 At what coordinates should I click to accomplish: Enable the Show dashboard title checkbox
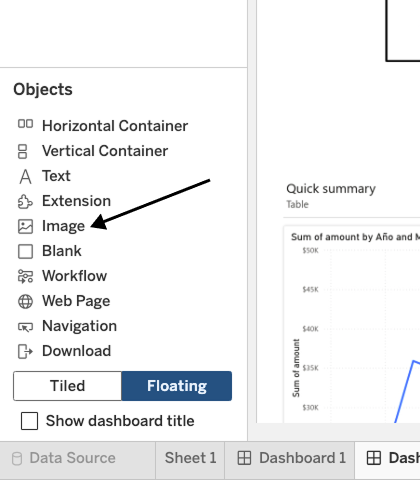[29, 421]
